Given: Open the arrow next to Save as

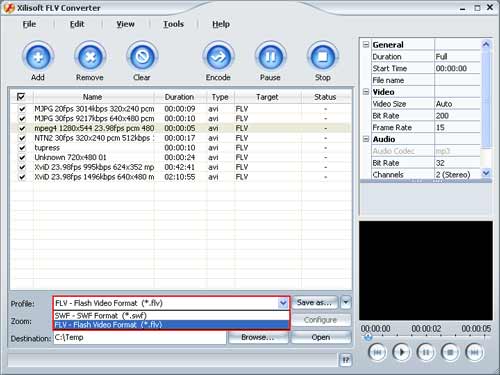Looking at the screenshot, I should pos(346,302).
